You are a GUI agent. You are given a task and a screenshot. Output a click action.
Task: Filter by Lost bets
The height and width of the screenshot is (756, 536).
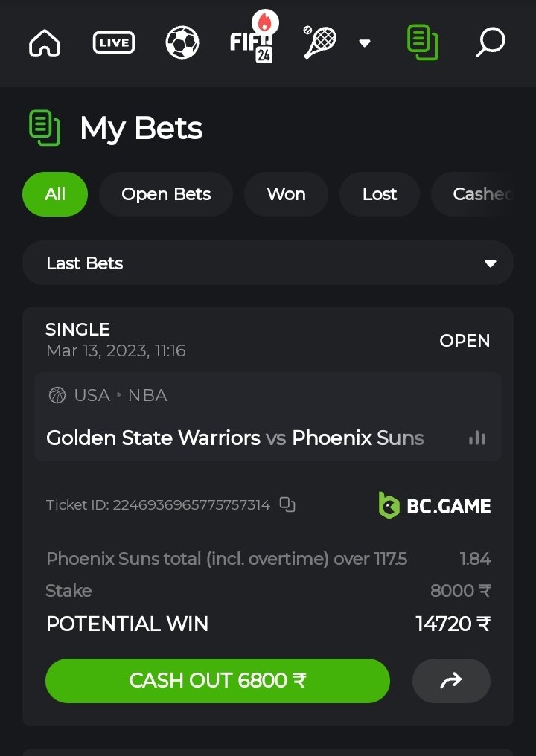pos(380,194)
